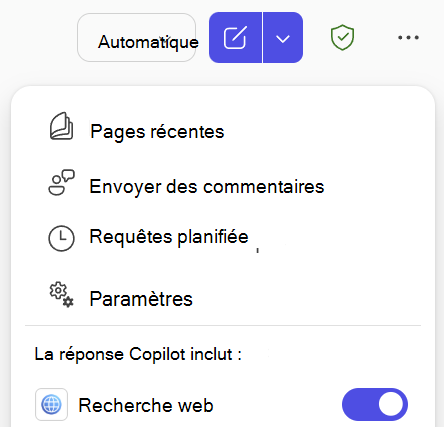Expand the new chat chevron dropdown

click(x=283, y=38)
